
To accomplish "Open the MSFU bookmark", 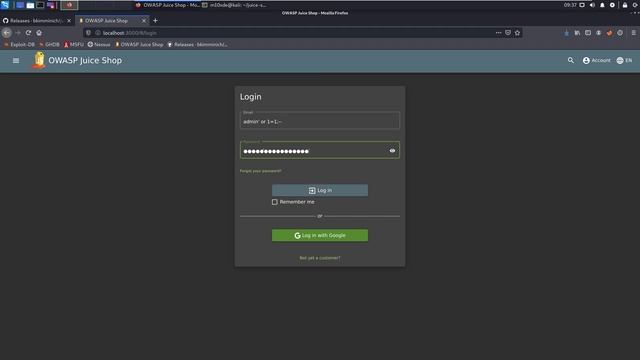I will coord(73,44).
